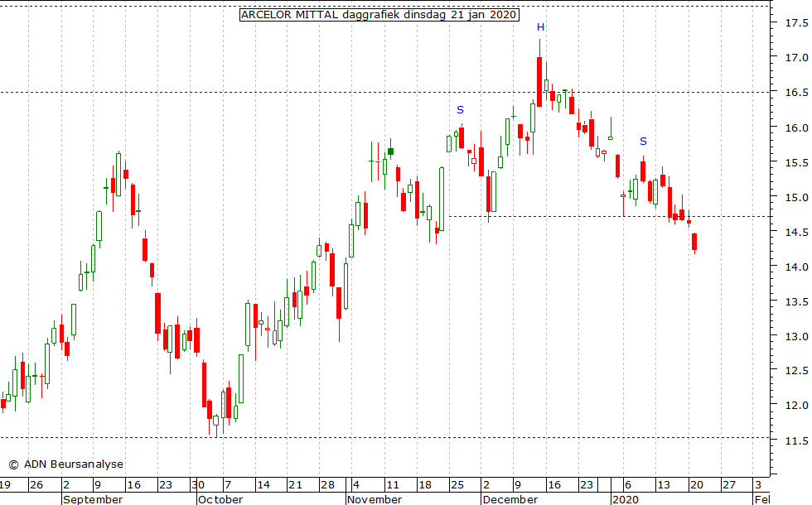This screenshot has width=812, height=505.
Task: Click the 13.5 price axis label
Action: (796, 301)
